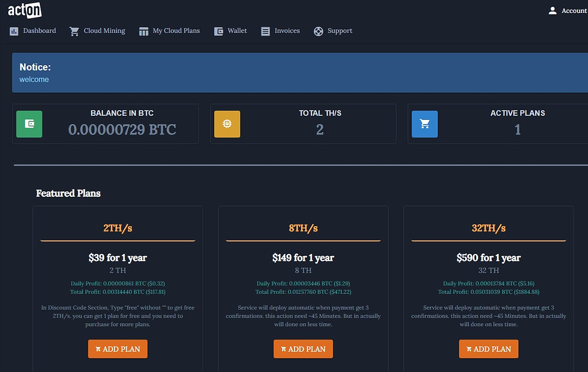588x372 pixels.
Task: Click the Total TH/S value 2
Action: (320, 130)
